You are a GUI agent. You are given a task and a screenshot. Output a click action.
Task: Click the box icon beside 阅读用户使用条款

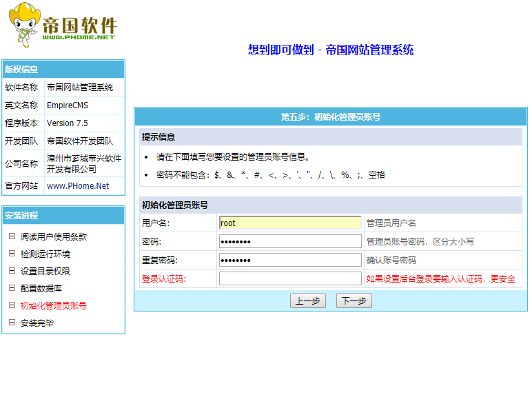pos(12,236)
